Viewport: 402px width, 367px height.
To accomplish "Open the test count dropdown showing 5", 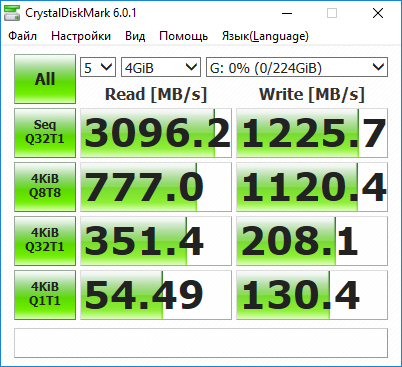I will [98, 67].
